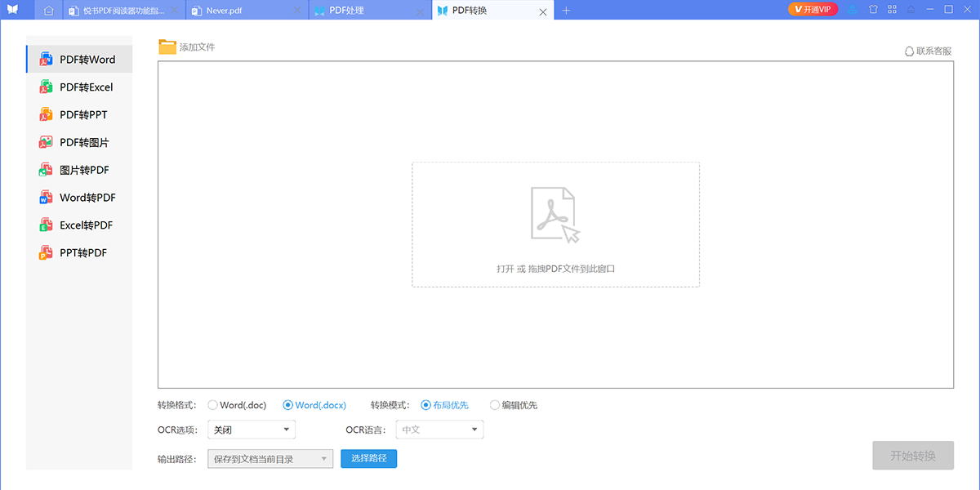Click the 开通VIP button

pyautogui.click(x=812, y=9)
